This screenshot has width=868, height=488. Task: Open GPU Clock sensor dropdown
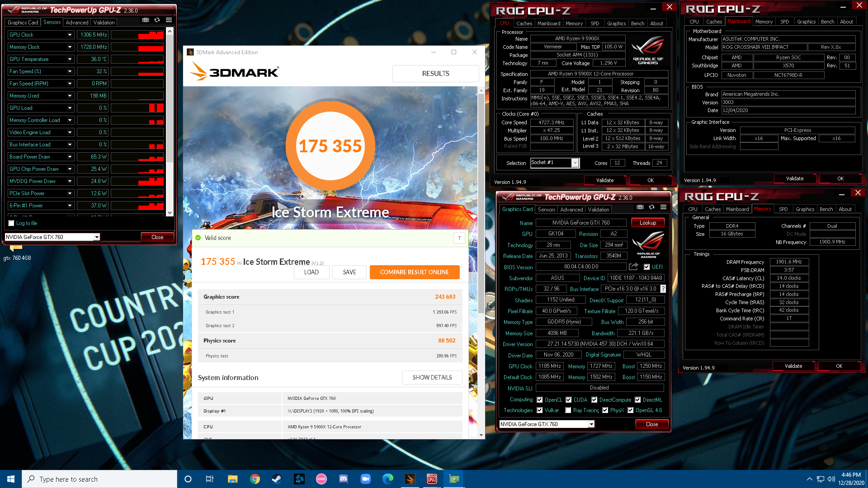pyautogui.click(x=70, y=35)
